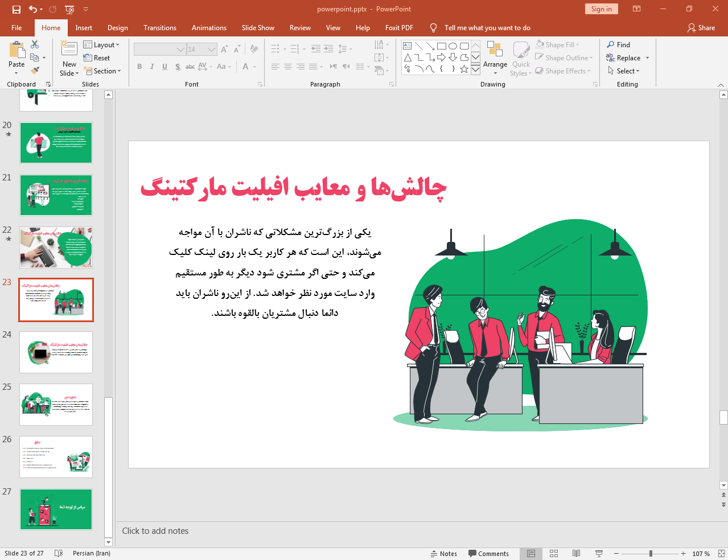Open the Arrange objects menu

point(495,58)
